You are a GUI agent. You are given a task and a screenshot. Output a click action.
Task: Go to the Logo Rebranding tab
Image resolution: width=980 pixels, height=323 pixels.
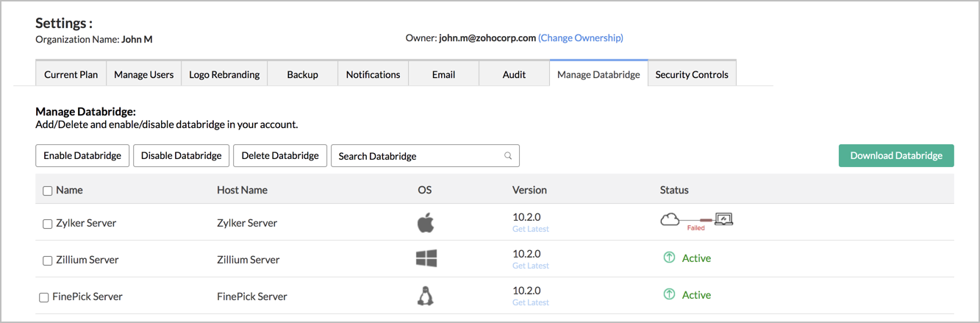pyautogui.click(x=224, y=74)
